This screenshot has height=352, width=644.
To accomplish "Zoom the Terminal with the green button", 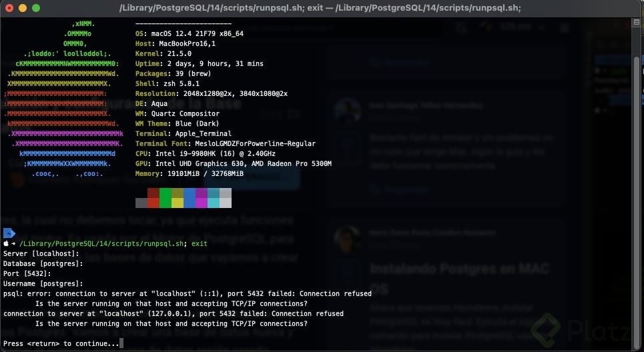I will [x=36, y=8].
